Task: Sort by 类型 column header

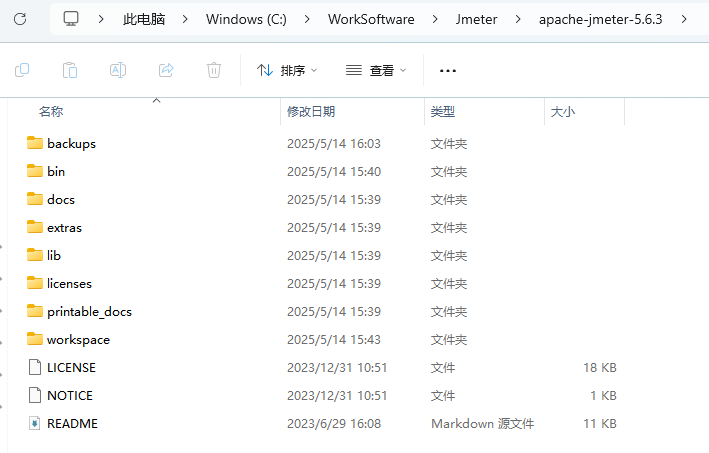Action: tap(443, 112)
